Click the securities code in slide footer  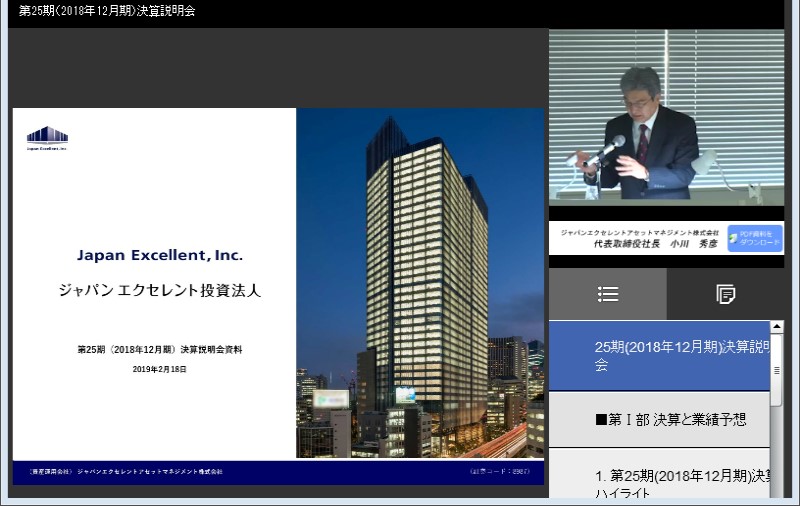pyautogui.click(x=499, y=471)
